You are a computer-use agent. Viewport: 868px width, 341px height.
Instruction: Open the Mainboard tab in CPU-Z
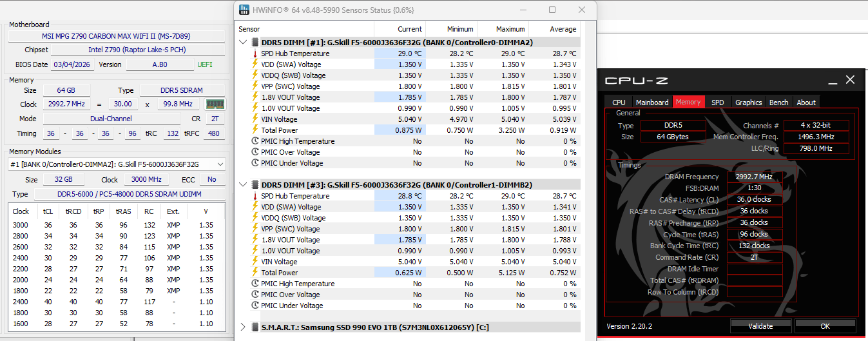652,102
